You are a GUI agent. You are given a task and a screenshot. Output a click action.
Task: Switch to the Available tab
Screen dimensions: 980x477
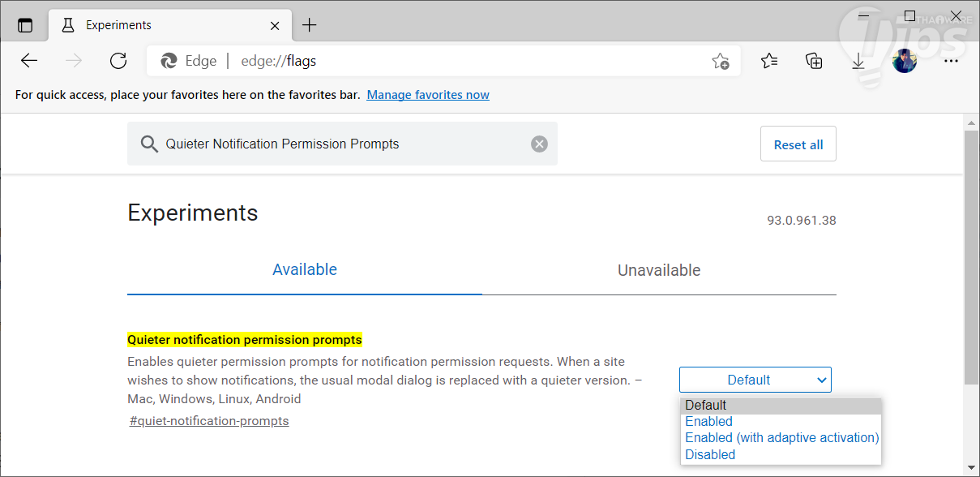pyautogui.click(x=305, y=269)
